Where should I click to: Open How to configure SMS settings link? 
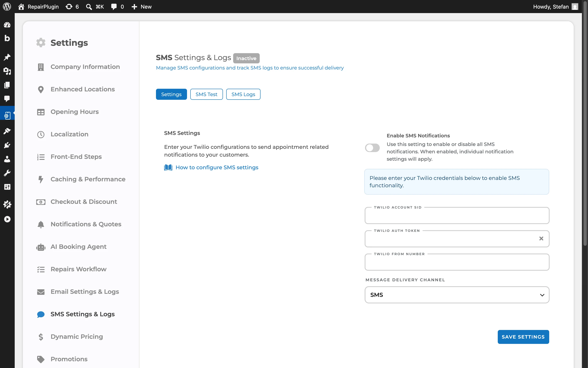[217, 167]
